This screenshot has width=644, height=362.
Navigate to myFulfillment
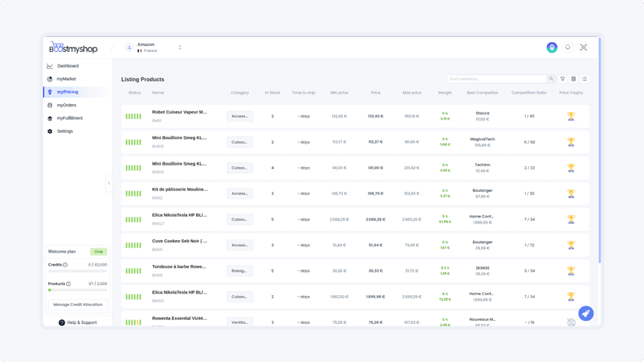point(69,118)
